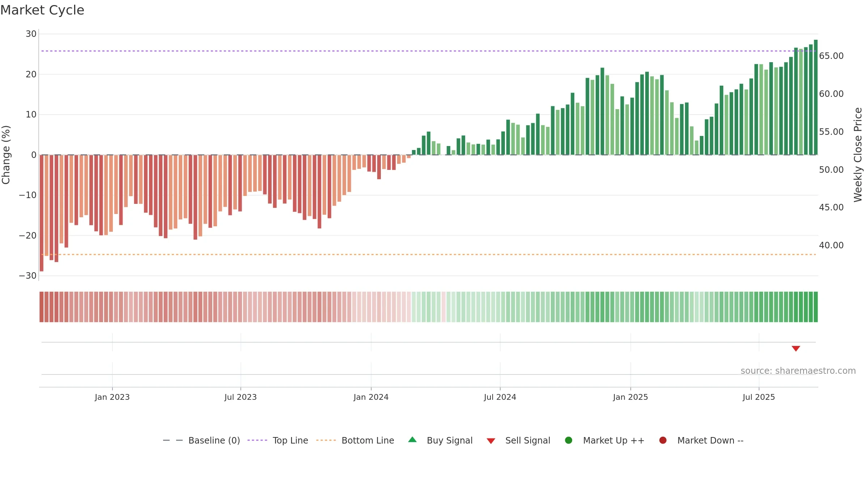Toggle the Market Up ++ legend entry

pyautogui.click(x=604, y=440)
